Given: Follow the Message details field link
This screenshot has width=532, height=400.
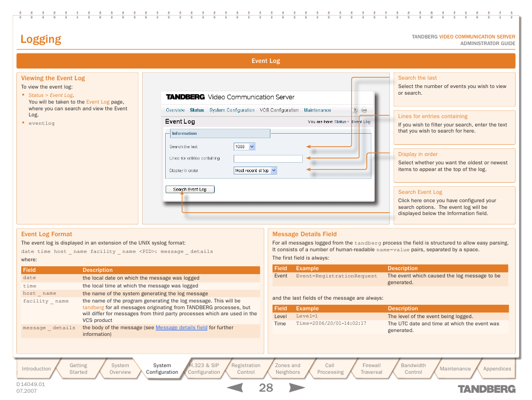Looking at the screenshot, I should tap(182, 328).
